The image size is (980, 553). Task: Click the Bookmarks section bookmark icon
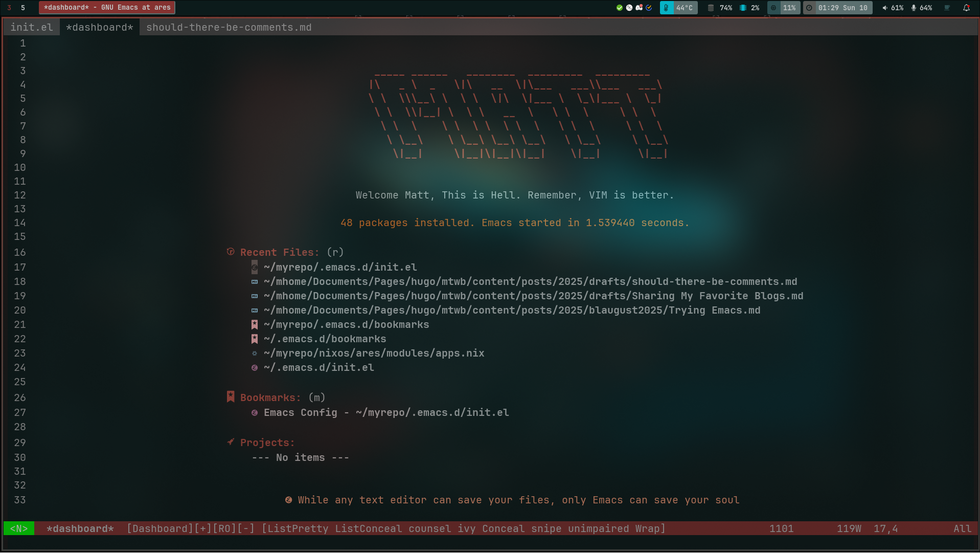tap(231, 397)
